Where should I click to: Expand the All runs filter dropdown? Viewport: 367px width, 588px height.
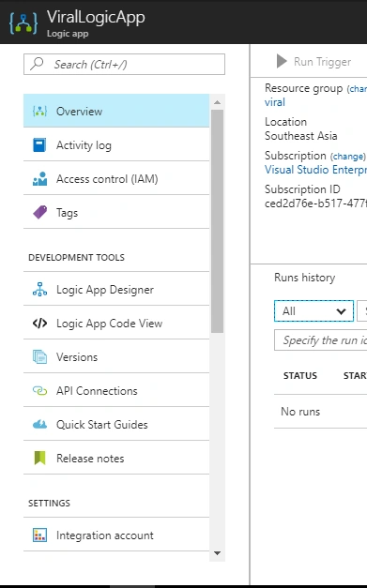[313, 310]
